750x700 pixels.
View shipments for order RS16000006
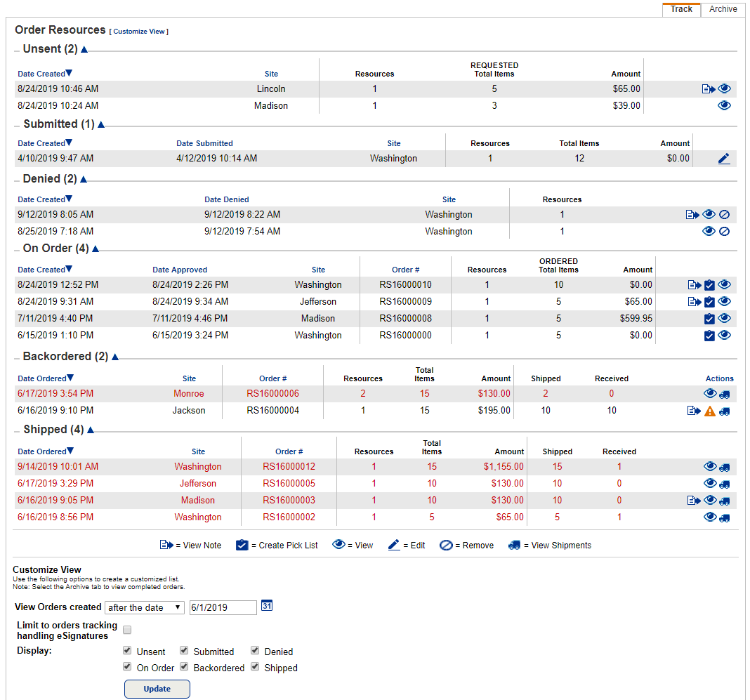[x=725, y=394]
